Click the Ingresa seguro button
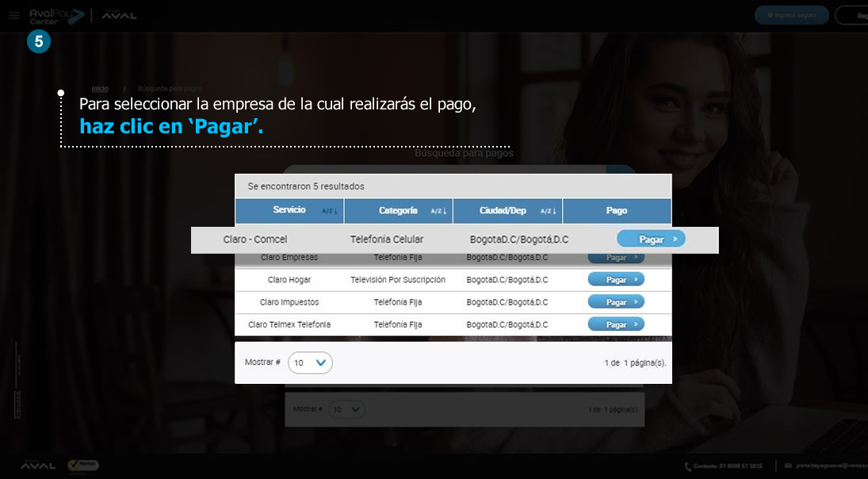Image resolution: width=868 pixels, height=479 pixels. coord(791,15)
